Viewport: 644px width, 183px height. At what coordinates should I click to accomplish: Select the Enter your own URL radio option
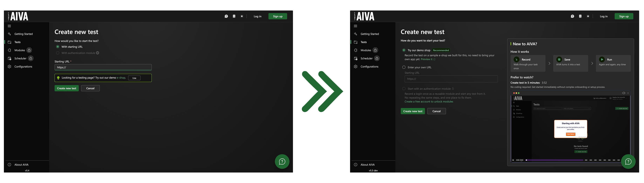404,67
